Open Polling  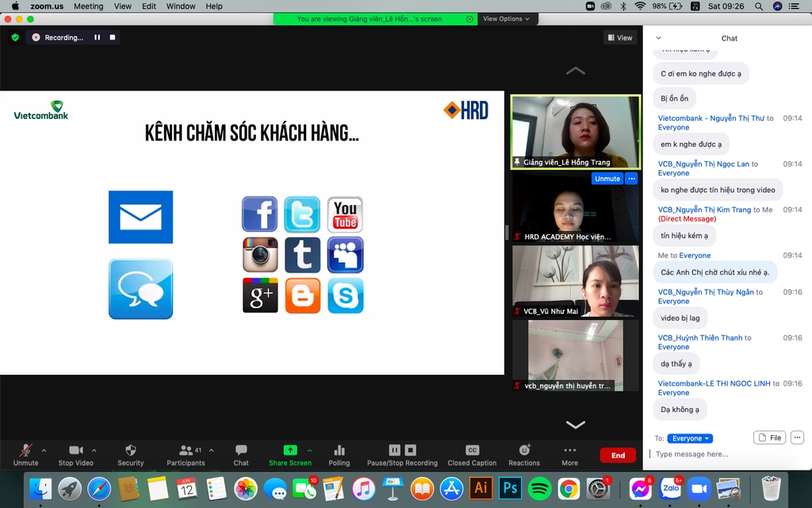click(339, 455)
